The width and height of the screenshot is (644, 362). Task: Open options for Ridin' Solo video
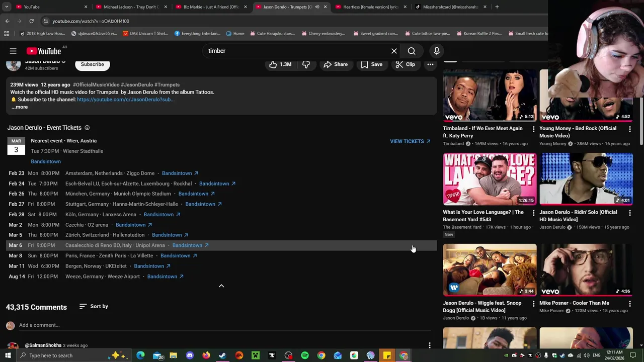coord(630,213)
